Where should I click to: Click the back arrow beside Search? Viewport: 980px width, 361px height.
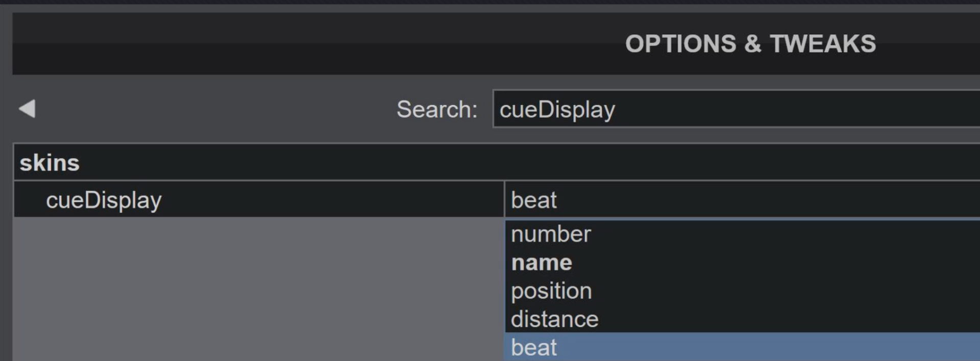pyautogui.click(x=27, y=109)
